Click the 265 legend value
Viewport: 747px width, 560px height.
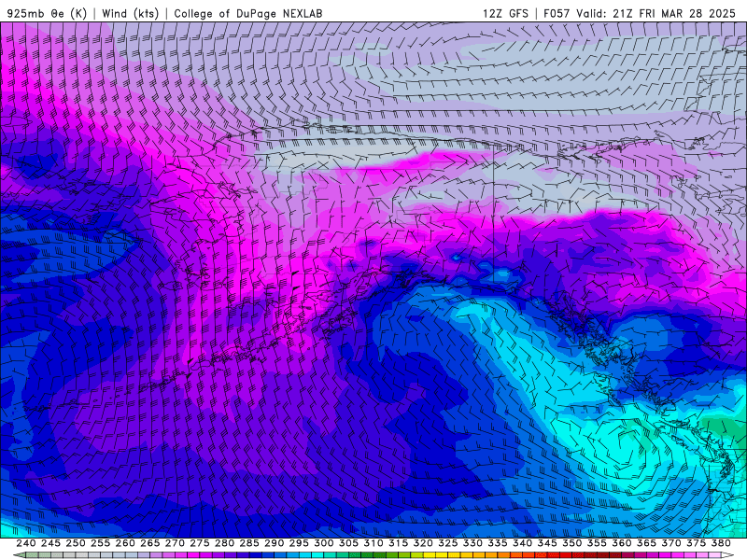[149, 543]
